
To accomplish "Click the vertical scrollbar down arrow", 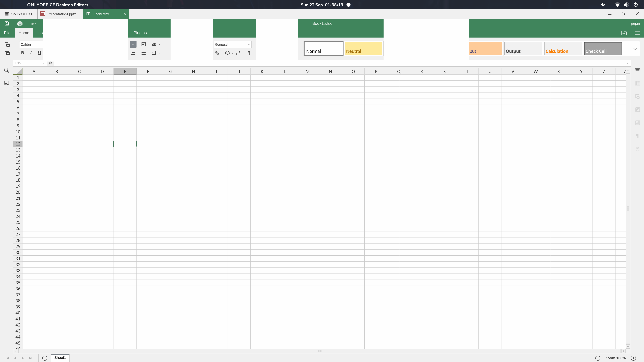I will [x=628, y=346].
